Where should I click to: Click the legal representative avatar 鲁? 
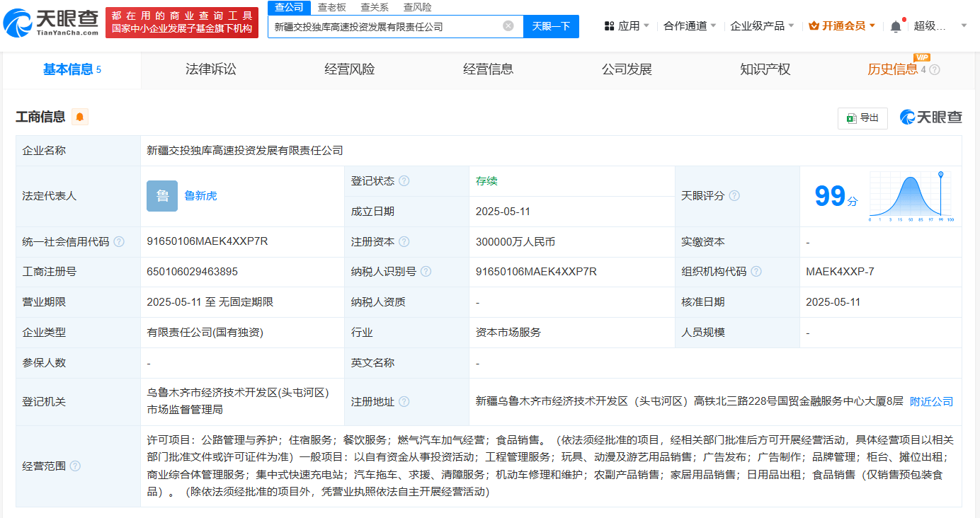pos(162,196)
